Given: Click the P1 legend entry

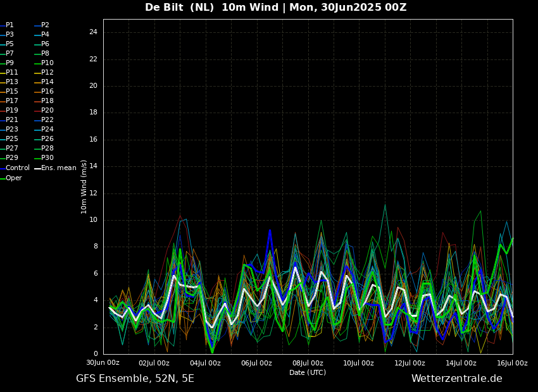Looking at the screenshot, I should click(9, 25).
